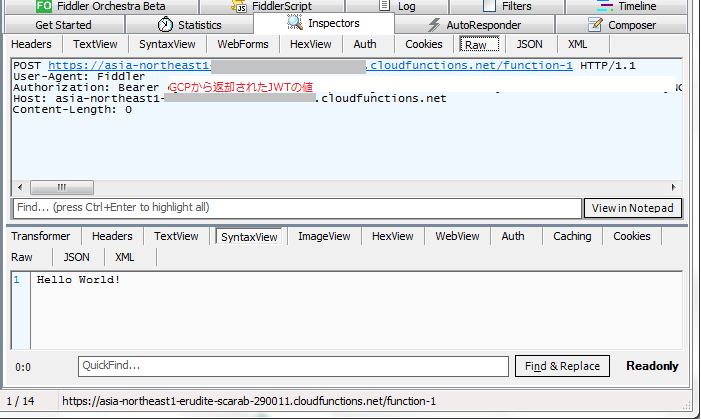Open the FiddlerScript tab
This screenshot has width=701, height=420.
272,6
